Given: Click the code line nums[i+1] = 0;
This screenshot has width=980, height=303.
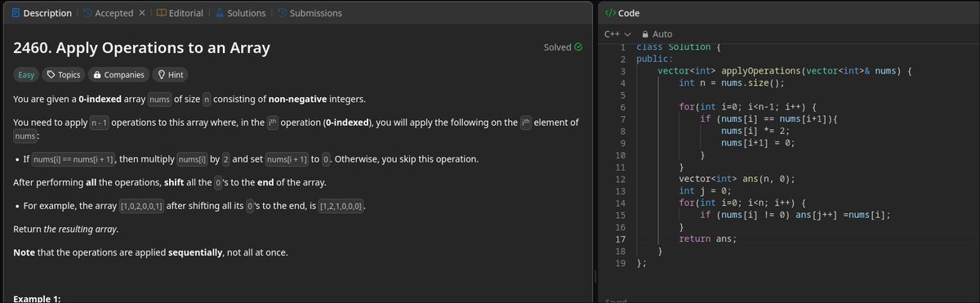Looking at the screenshot, I should tap(758, 143).
